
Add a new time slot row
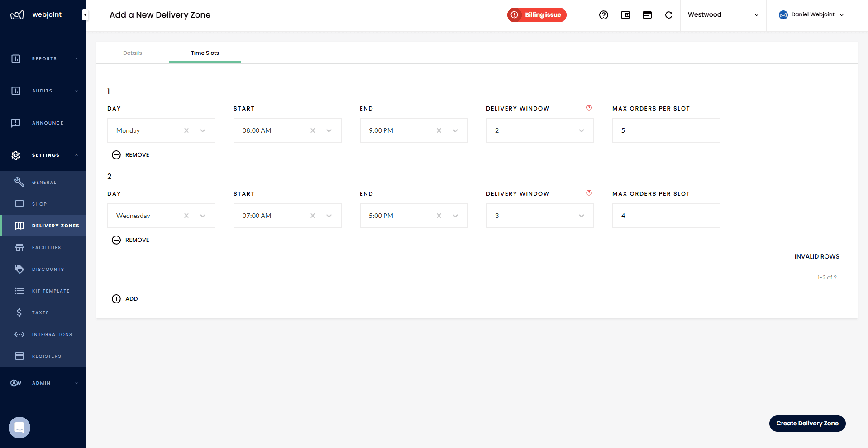[x=125, y=299]
